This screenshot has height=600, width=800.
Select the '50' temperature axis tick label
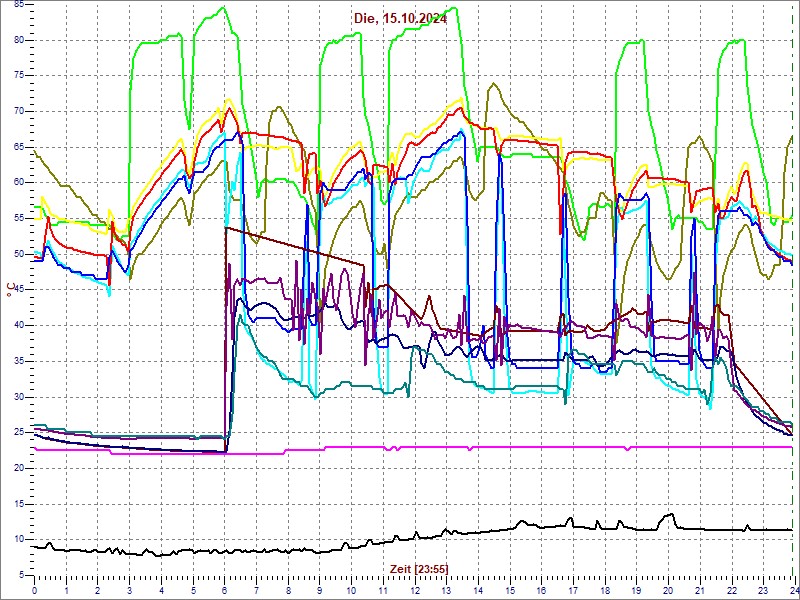[19, 254]
